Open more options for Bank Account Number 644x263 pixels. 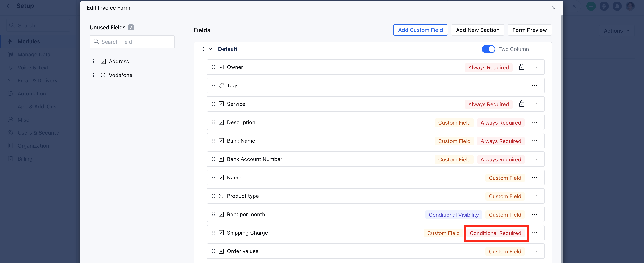[535, 159]
